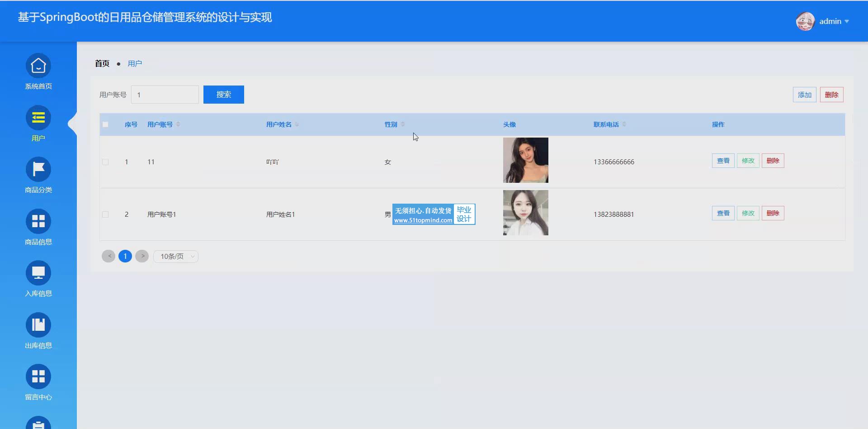
Task: Open the 系统首页 home icon
Action: (38, 66)
